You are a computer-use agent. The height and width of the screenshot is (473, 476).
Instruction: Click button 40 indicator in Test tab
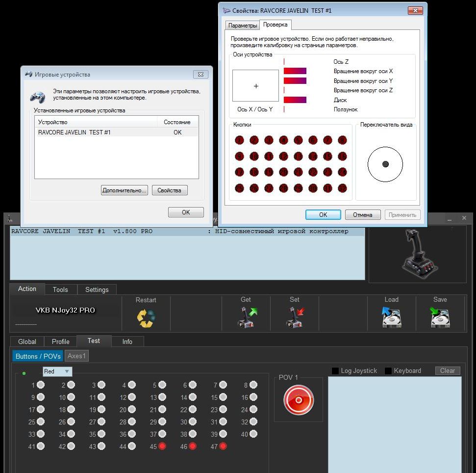click(x=253, y=434)
